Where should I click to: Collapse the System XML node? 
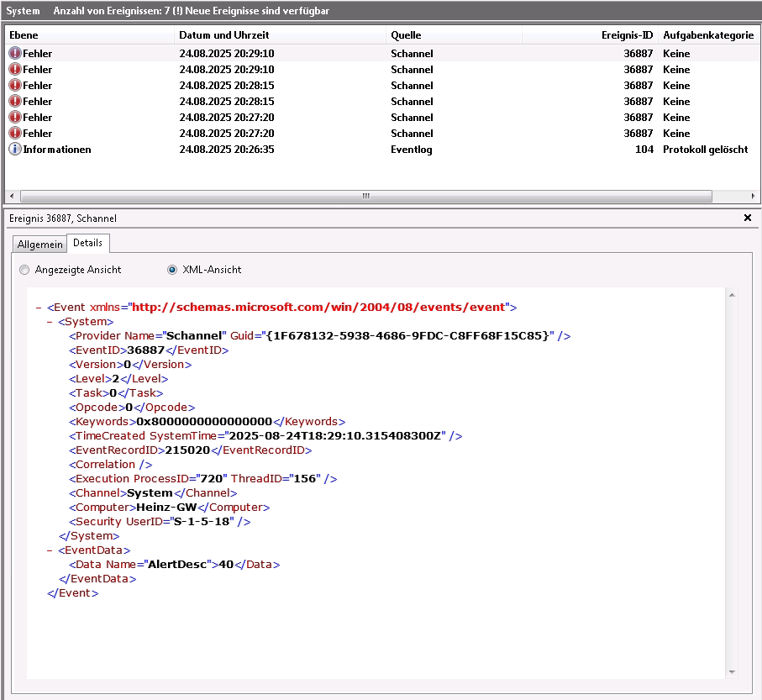pyautogui.click(x=50, y=322)
